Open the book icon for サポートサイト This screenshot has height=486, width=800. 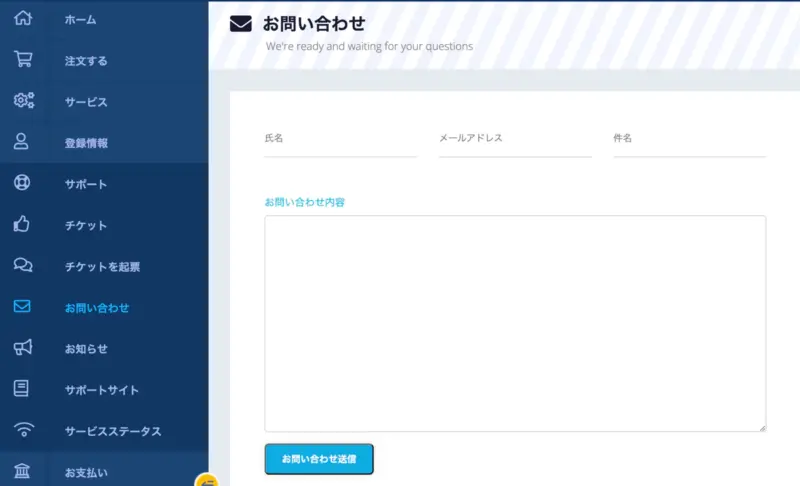click(x=22, y=389)
